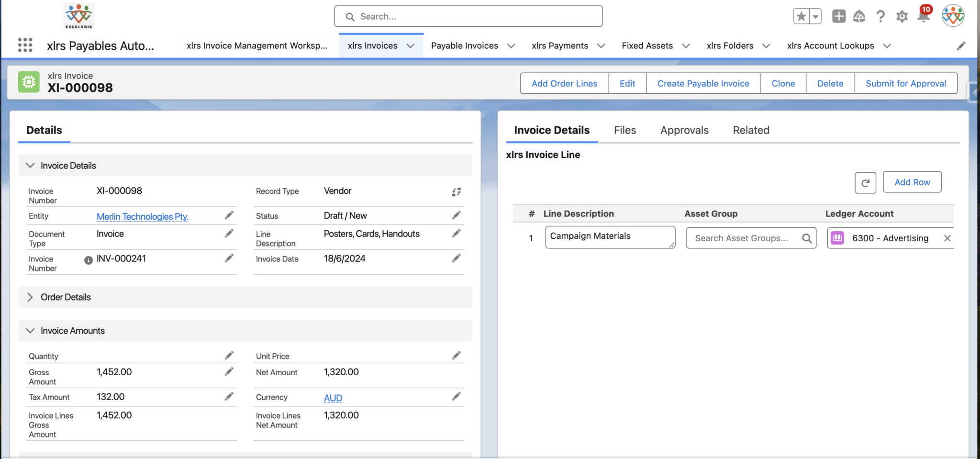The width and height of the screenshot is (980, 459).
Task: Click the change Record Type icon next to Vendor
Action: [456, 191]
